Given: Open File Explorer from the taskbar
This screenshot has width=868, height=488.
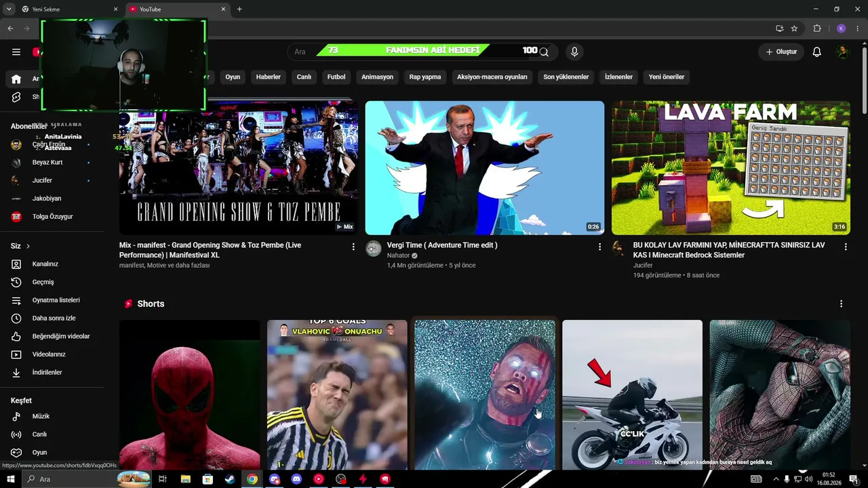Looking at the screenshot, I should (185, 479).
